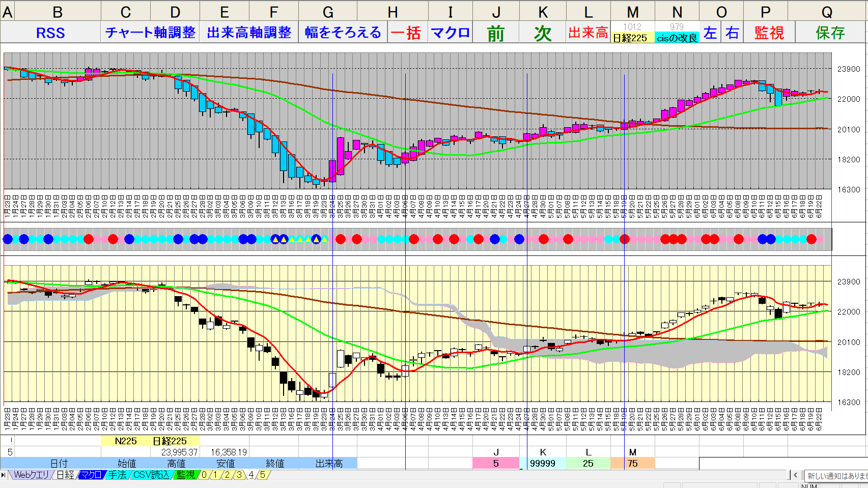
Task: Shift chart with the 右 button
Action: click(732, 32)
